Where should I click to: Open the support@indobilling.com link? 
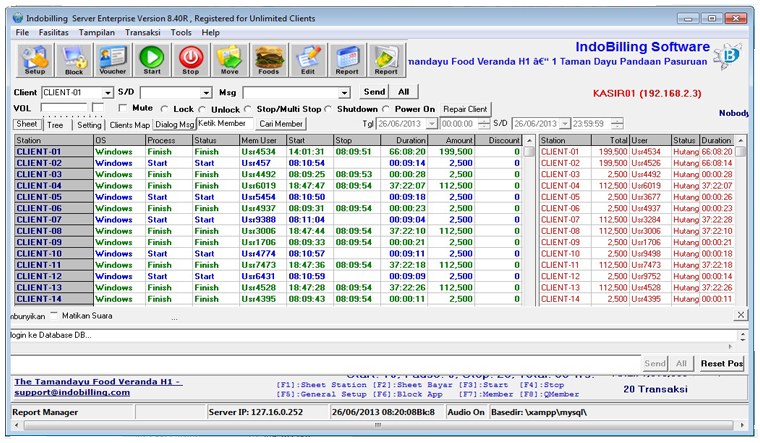(72, 392)
